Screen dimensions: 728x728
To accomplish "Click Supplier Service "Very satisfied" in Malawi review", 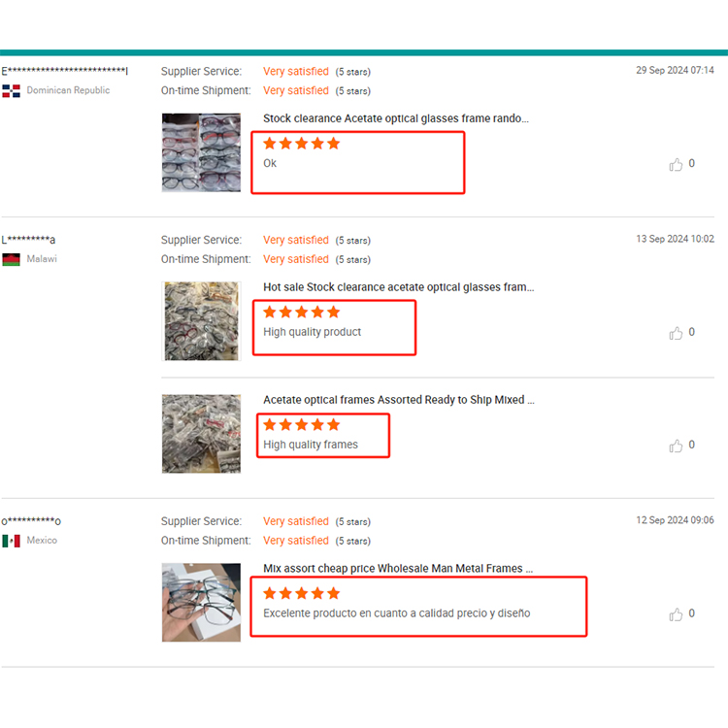I will pyautogui.click(x=296, y=240).
